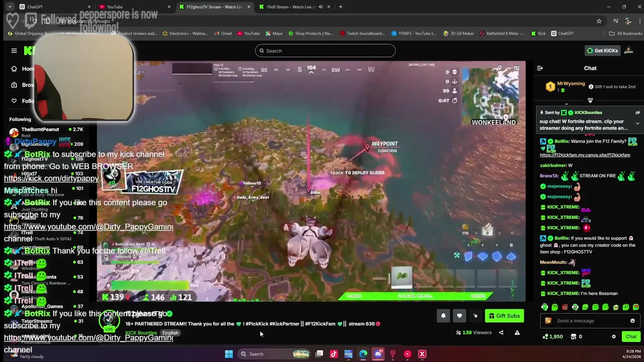Open the KICK Bounties category link
Viewport: 644px width, 362px height.
pos(141,333)
